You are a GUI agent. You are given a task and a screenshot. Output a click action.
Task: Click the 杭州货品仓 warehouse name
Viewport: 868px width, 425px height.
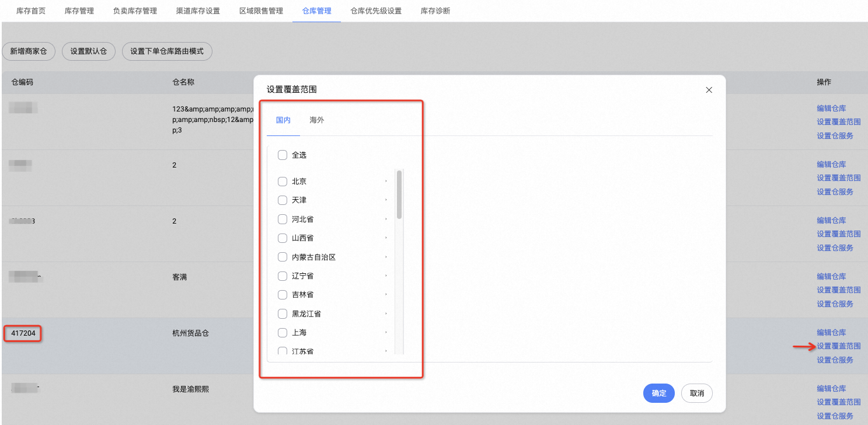pos(191,333)
